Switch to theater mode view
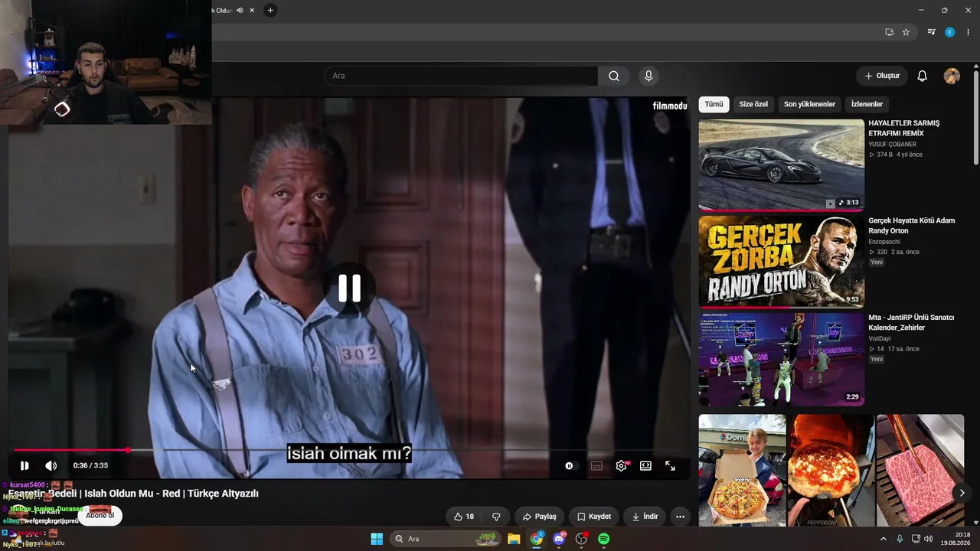The width and height of the screenshot is (980, 551). (x=645, y=465)
